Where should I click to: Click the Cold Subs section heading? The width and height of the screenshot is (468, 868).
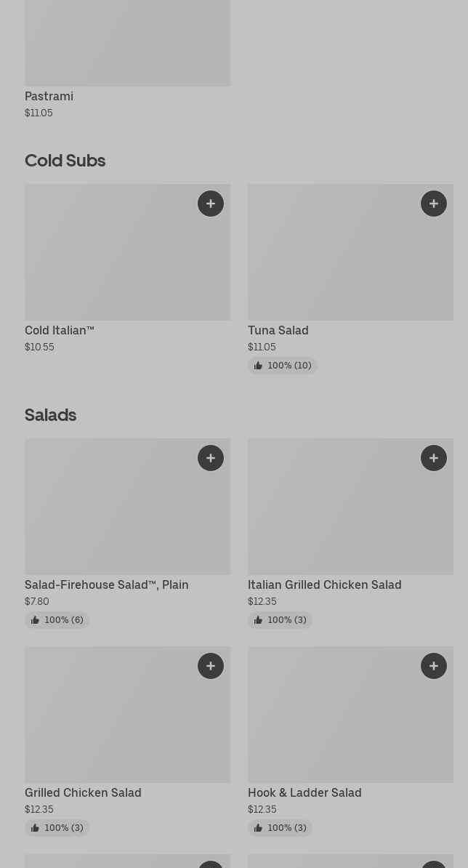(x=65, y=160)
